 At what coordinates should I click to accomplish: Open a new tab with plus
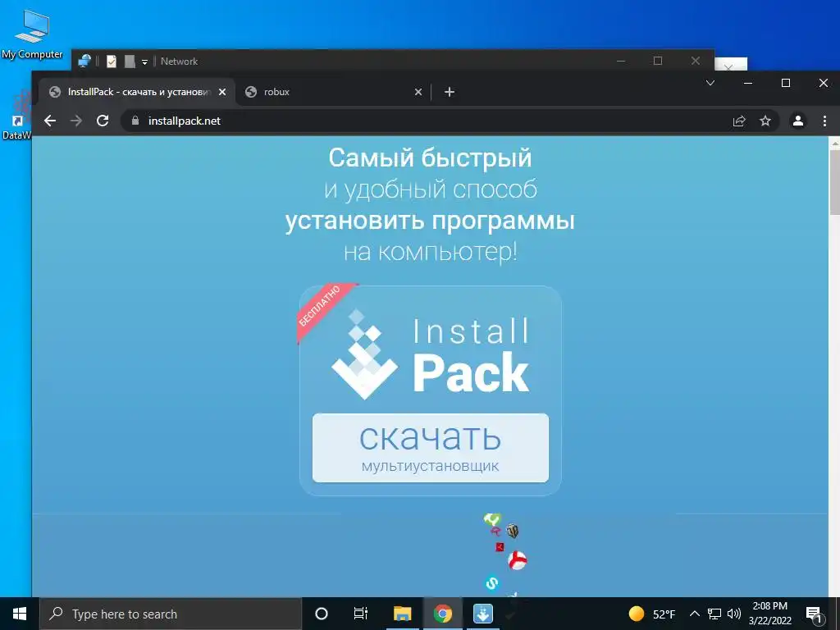(x=450, y=92)
